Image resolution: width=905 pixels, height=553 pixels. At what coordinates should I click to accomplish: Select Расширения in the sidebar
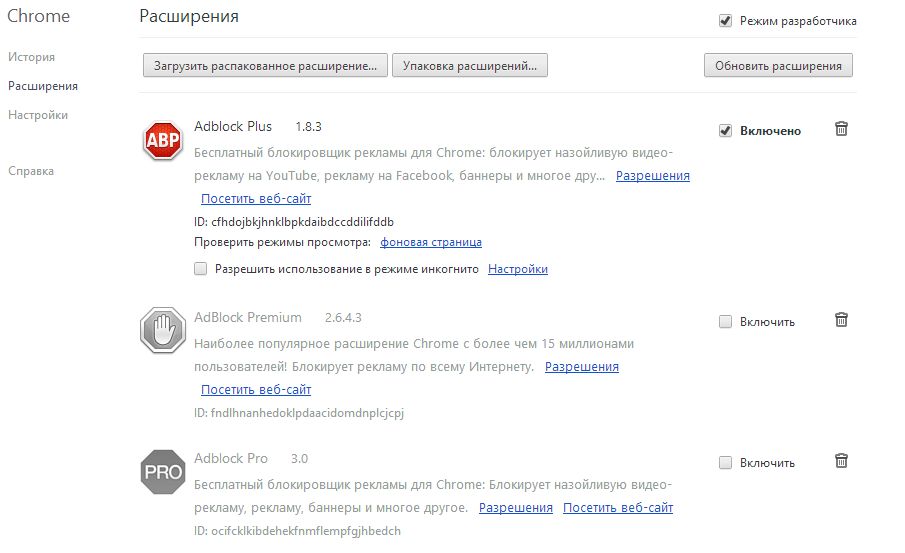(x=43, y=86)
